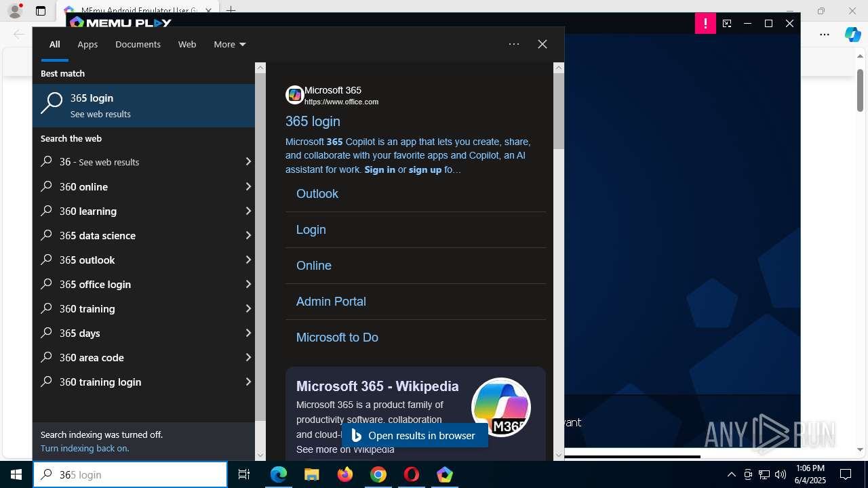Expand '360 learning' suggestion arrow

tap(248, 211)
